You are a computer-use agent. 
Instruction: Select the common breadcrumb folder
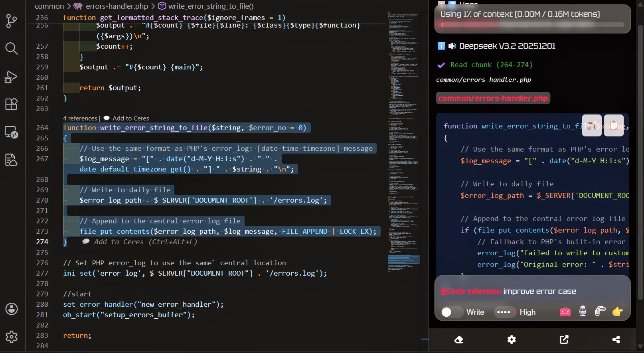click(49, 6)
